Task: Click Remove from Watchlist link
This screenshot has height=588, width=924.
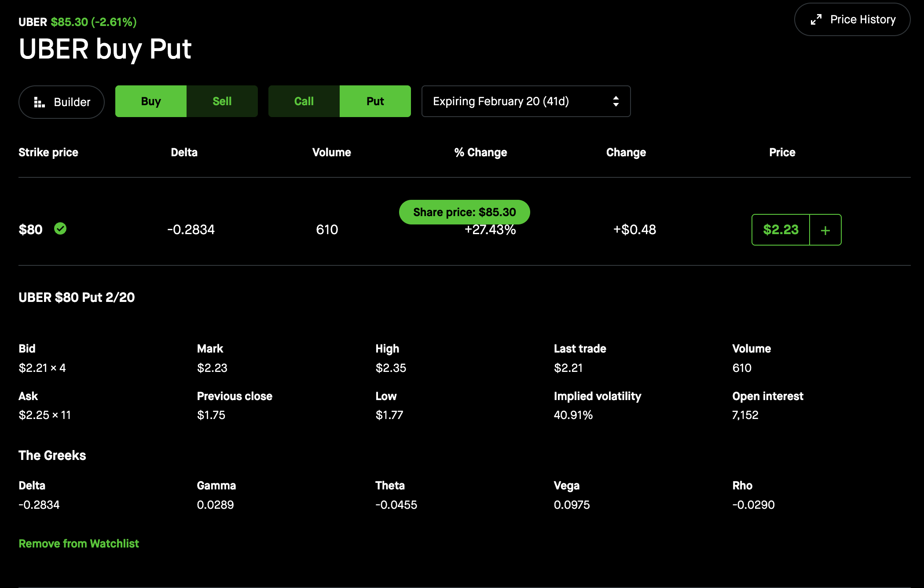Action: pos(79,544)
